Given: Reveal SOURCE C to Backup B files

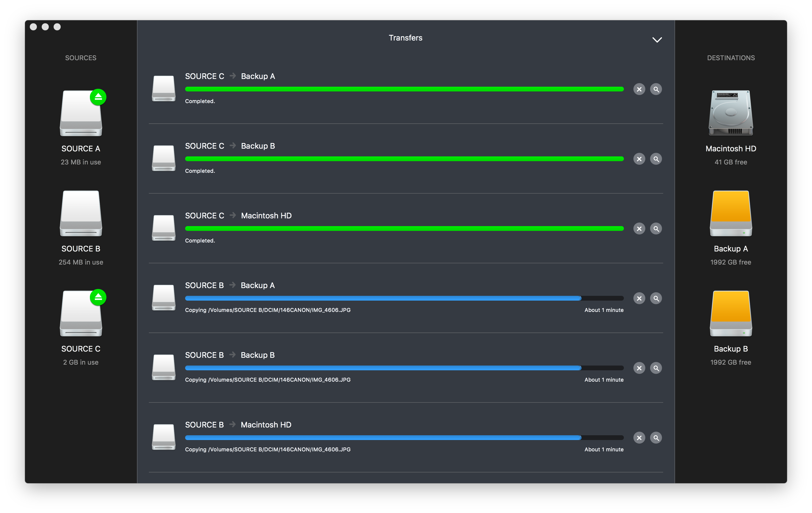Looking at the screenshot, I should point(656,159).
